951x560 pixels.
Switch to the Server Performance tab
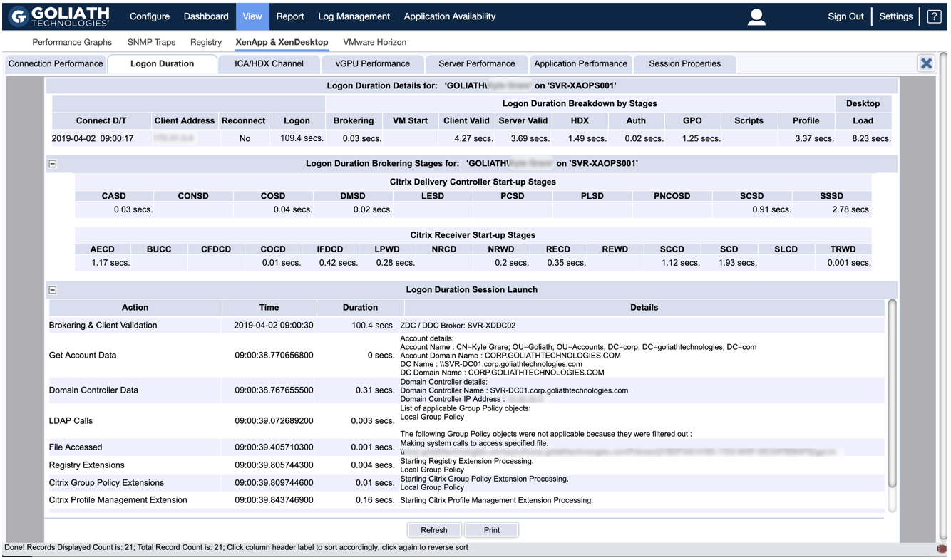click(476, 63)
